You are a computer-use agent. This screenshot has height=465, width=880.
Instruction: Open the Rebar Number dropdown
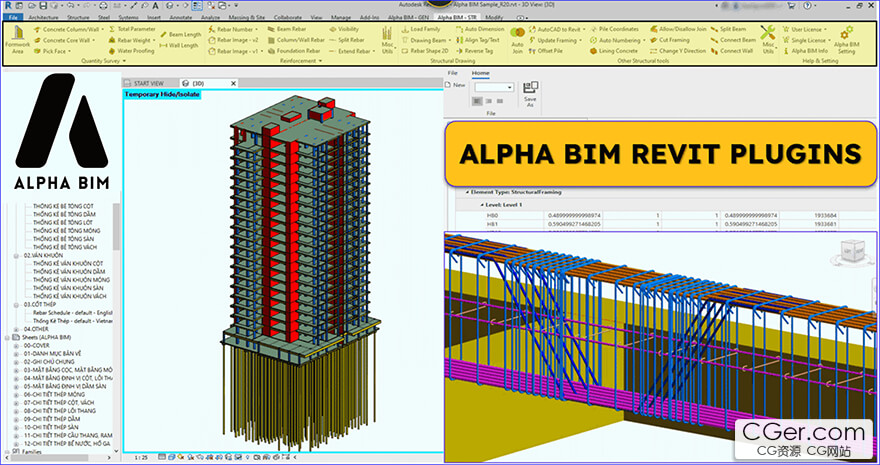[233, 29]
